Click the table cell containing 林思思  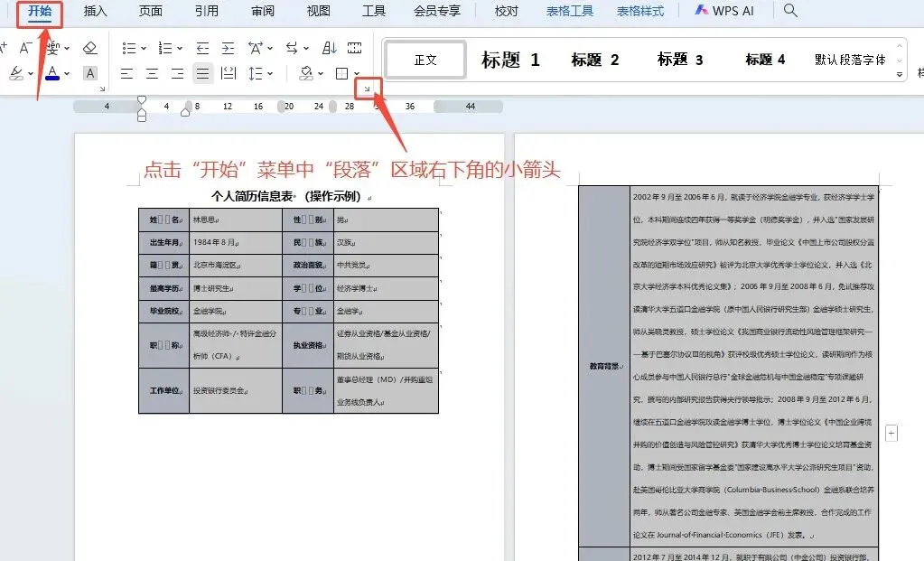(236, 220)
